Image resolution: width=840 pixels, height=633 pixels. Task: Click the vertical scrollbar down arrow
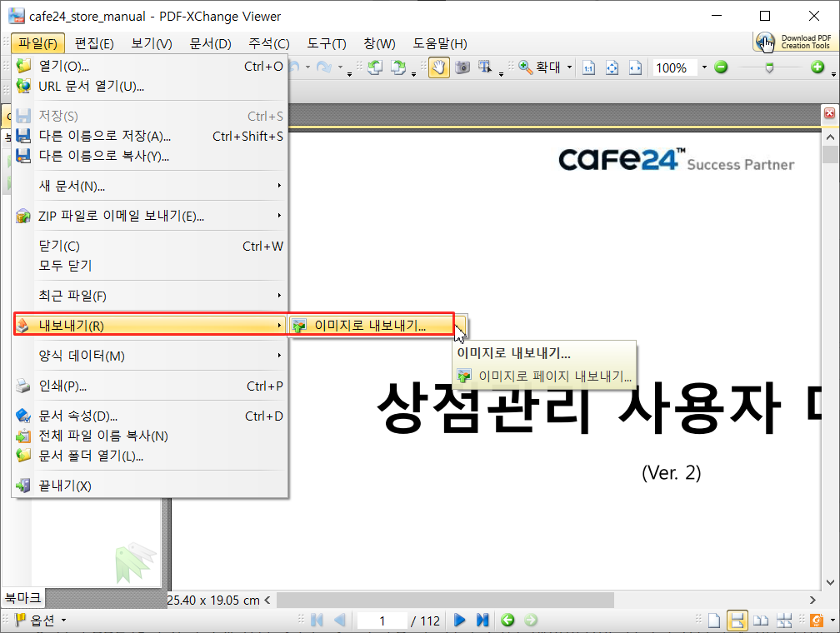click(x=830, y=583)
